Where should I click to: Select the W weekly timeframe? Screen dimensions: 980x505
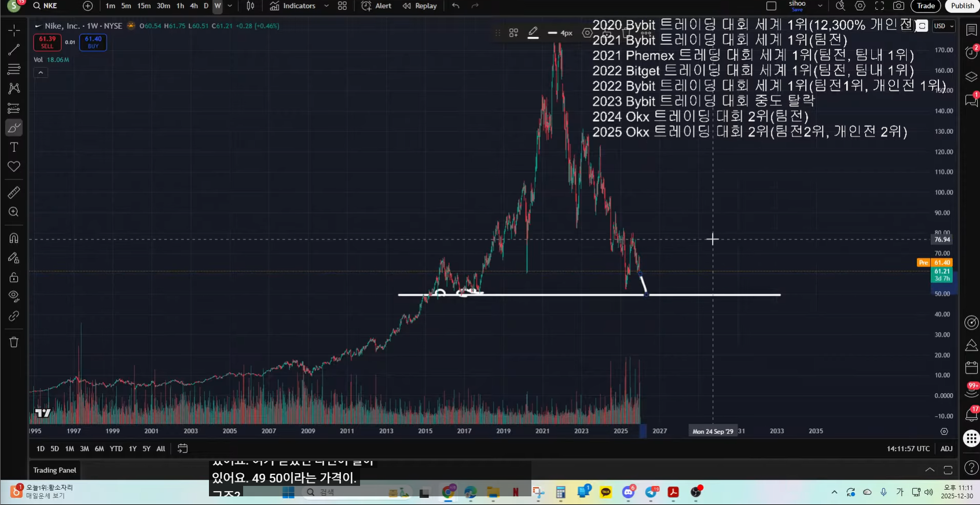(218, 6)
